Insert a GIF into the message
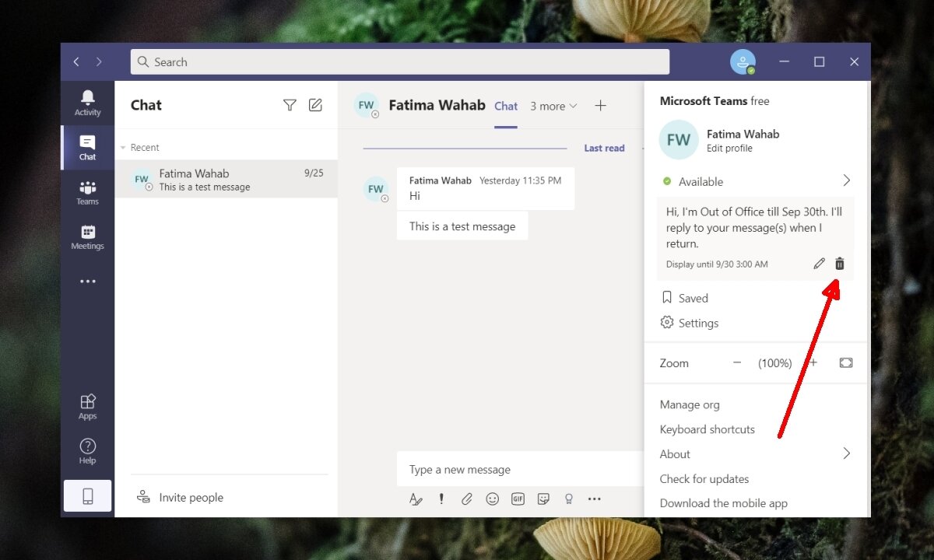 click(518, 499)
